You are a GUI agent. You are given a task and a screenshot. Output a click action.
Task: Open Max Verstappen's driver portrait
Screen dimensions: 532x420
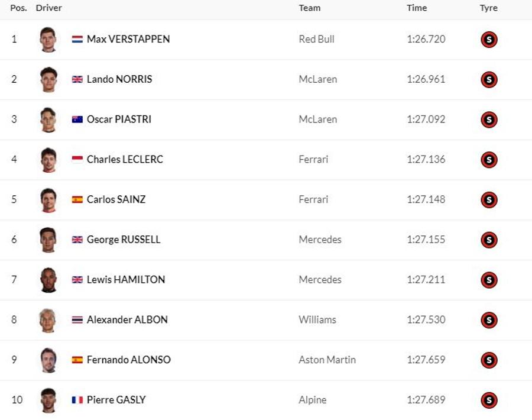click(48, 40)
